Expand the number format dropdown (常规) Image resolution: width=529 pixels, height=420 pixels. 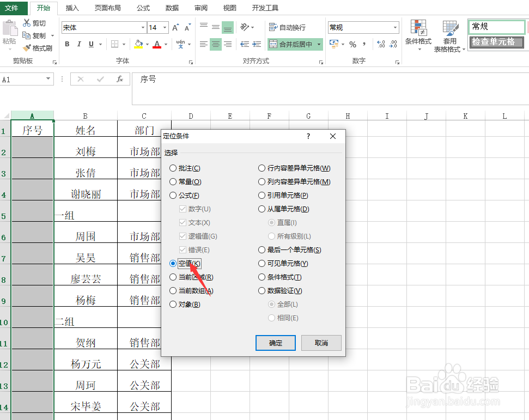pyautogui.click(x=395, y=28)
